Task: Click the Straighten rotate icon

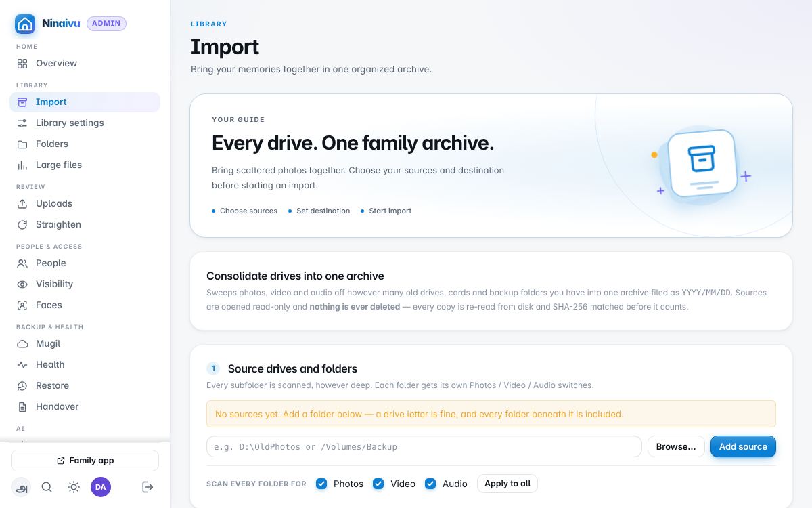Action: coord(22,224)
